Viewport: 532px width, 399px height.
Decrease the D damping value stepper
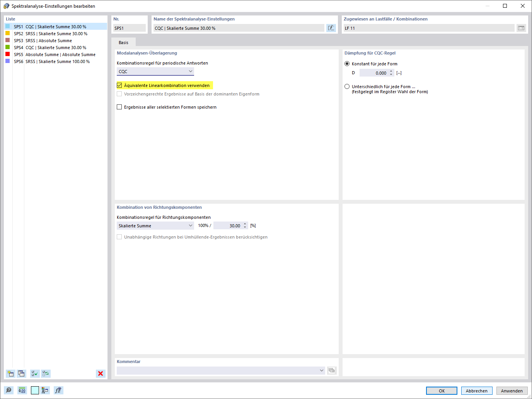click(x=391, y=75)
